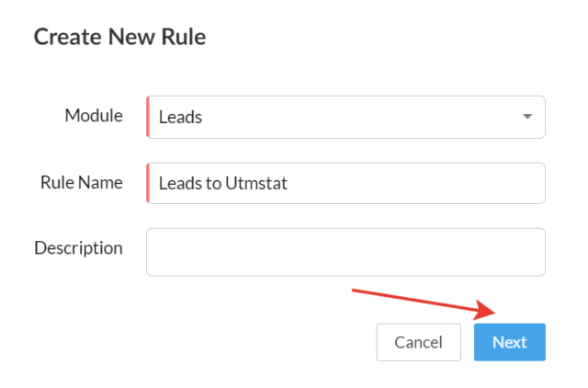Click the red required marker on Module
Image resolution: width=588 pixels, height=388 pixels.
tap(148, 117)
